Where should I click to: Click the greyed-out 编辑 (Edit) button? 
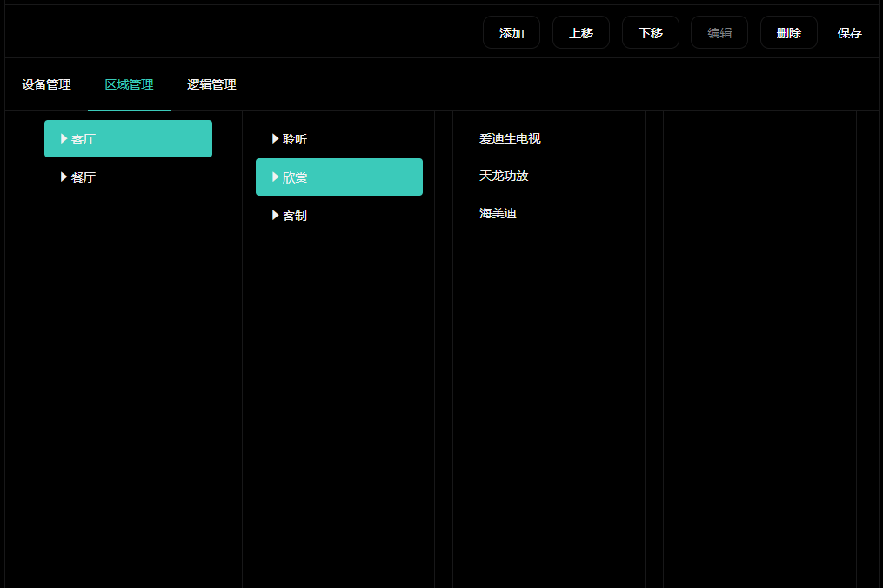pyautogui.click(x=719, y=33)
